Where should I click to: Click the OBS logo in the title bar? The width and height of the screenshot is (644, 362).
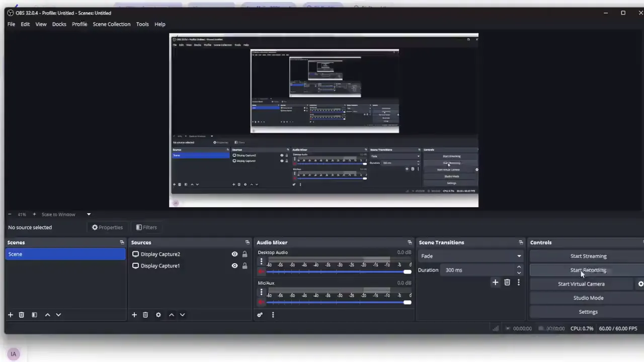(11, 13)
